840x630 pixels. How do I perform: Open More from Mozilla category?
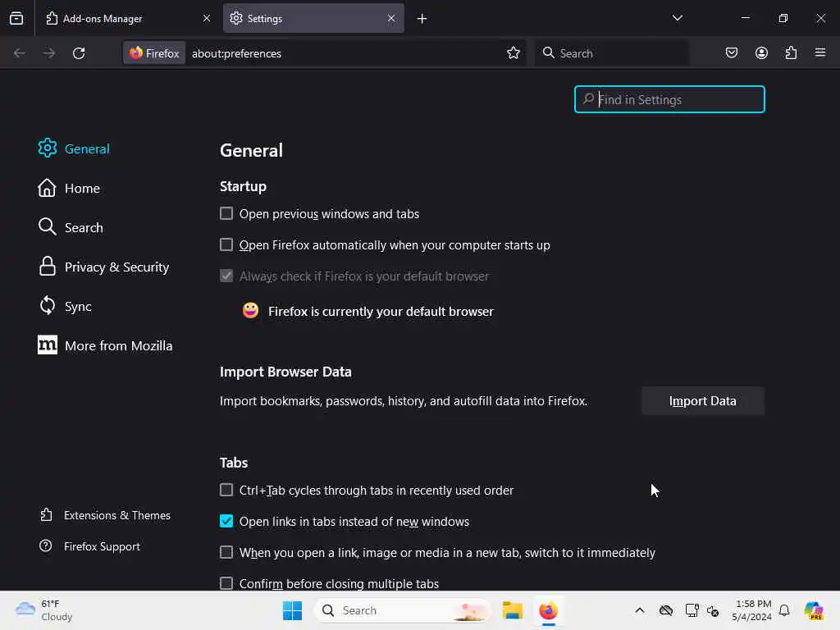[105, 345]
